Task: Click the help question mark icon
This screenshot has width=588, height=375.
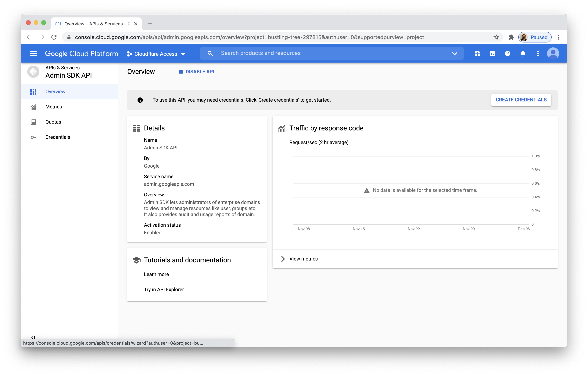Action: pos(507,53)
